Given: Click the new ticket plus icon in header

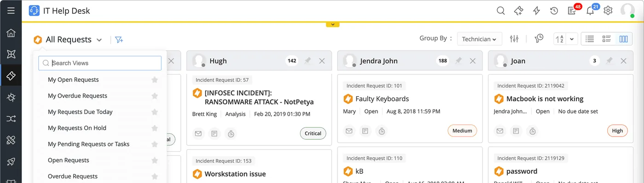Looking at the screenshot, I should [519, 11].
